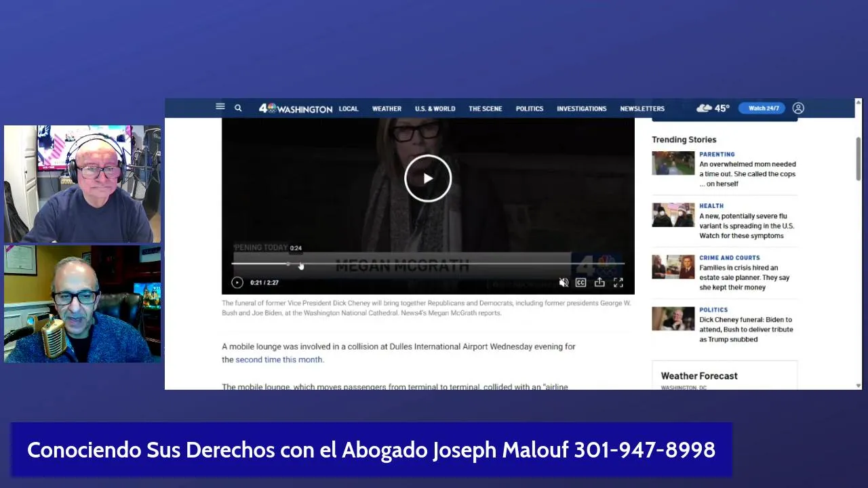The height and width of the screenshot is (488, 868).
Task: Toggle closed captions CC button
Action: click(x=580, y=283)
